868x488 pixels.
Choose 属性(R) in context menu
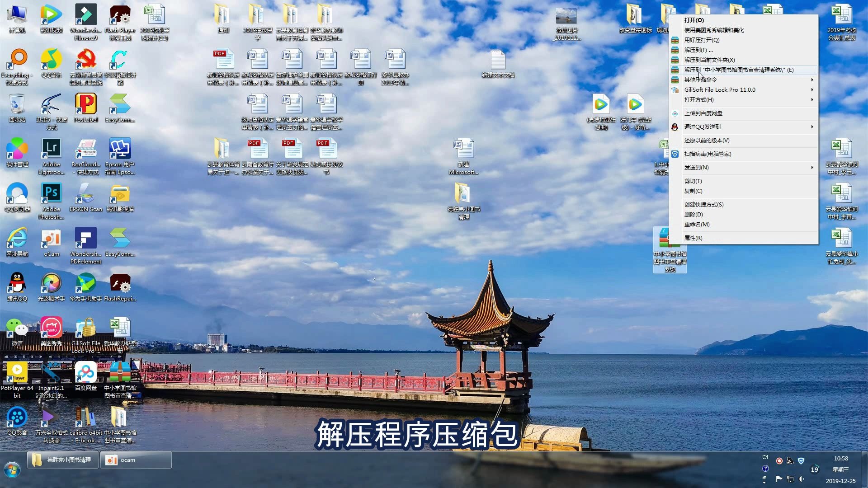(x=744, y=238)
